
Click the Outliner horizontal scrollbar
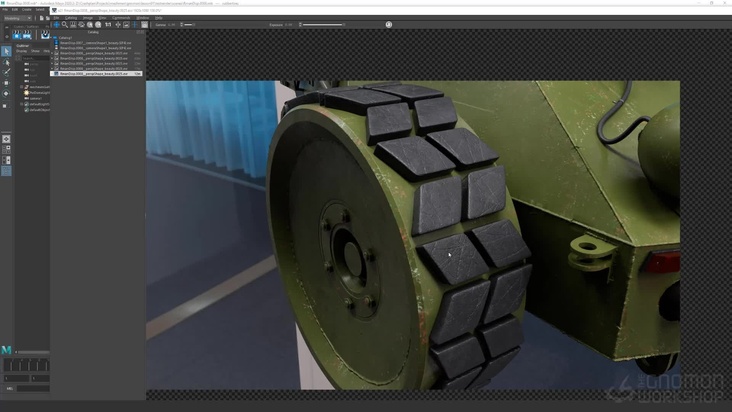(32, 352)
